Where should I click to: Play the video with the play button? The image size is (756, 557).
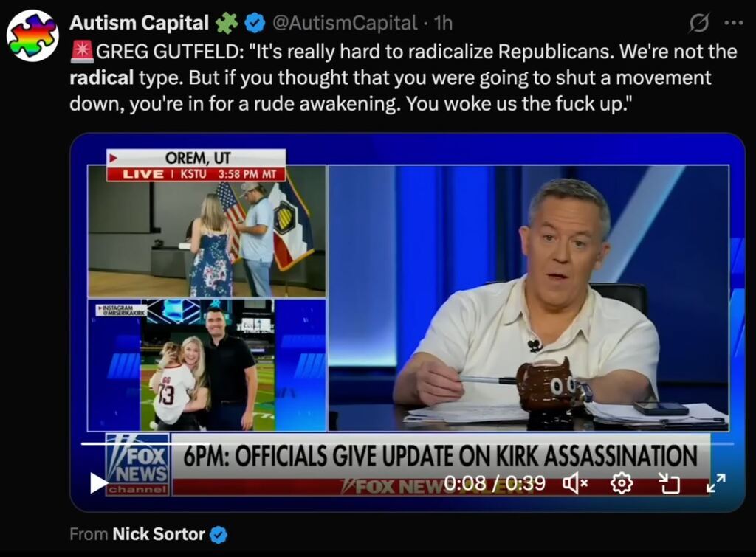(x=98, y=482)
